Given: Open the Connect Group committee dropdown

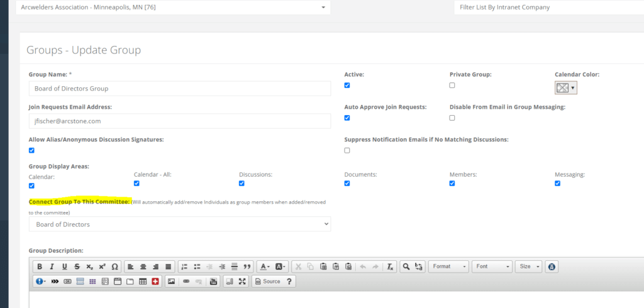Looking at the screenshot, I should (180, 224).
